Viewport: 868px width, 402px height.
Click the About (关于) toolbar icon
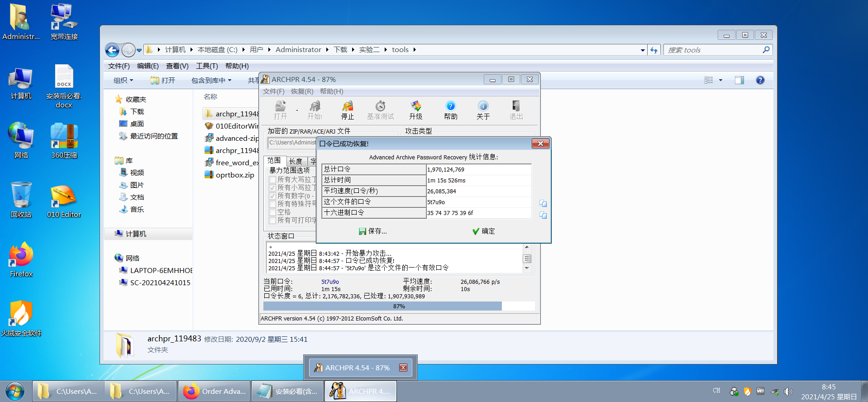pyautogui.click(x=483, y=110)
